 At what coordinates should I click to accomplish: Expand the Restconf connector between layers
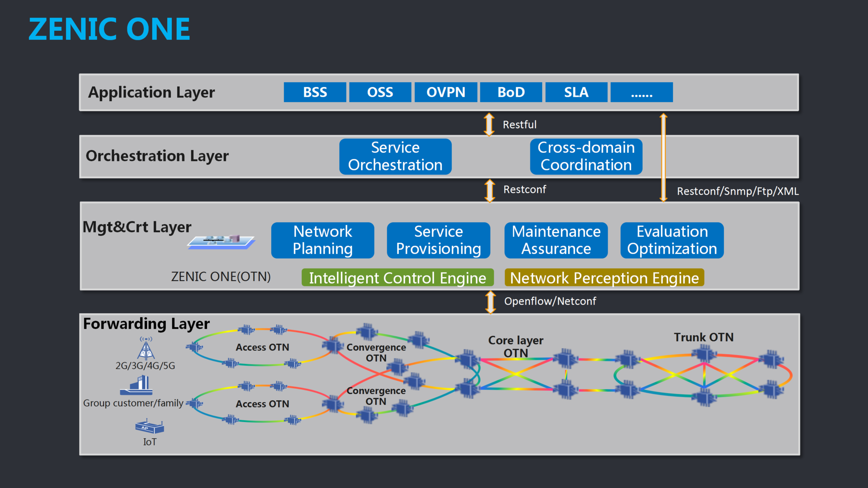(x=489, y=190)
